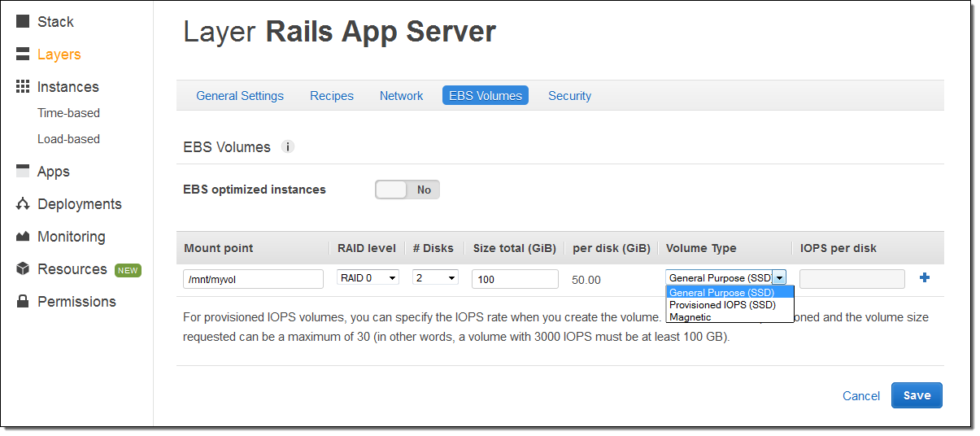
Task: Click the Resources cube icon
Action: (23, 269)
